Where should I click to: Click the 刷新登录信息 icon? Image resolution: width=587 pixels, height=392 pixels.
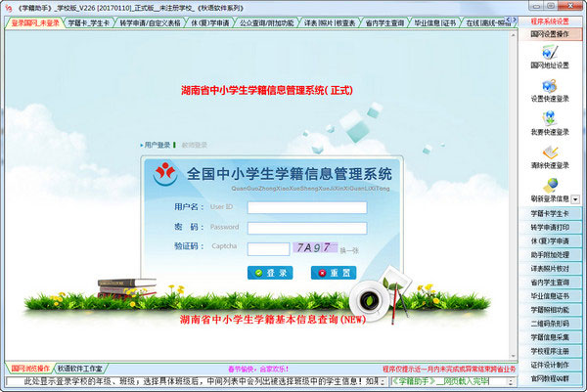550,186
